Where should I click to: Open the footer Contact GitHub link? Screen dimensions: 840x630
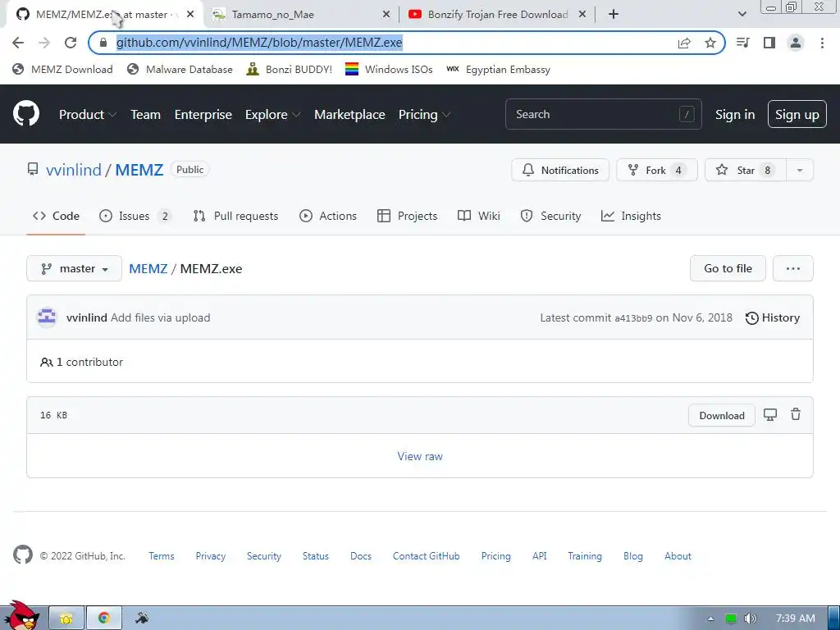(x=426, y=556)
